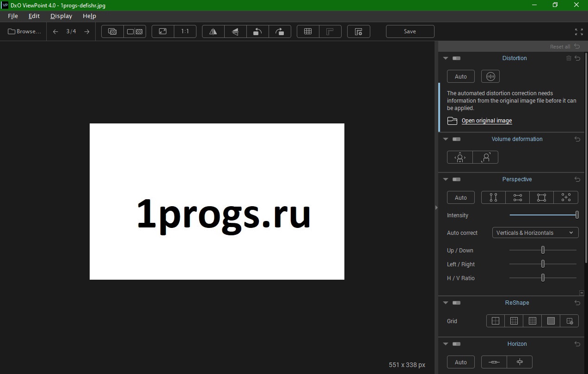Select the manual horizon level line tool

click(x=494, y=362)
